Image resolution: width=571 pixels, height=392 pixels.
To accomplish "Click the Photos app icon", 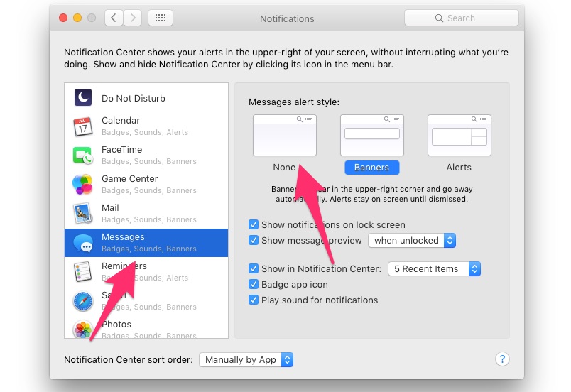I will 83,329.
